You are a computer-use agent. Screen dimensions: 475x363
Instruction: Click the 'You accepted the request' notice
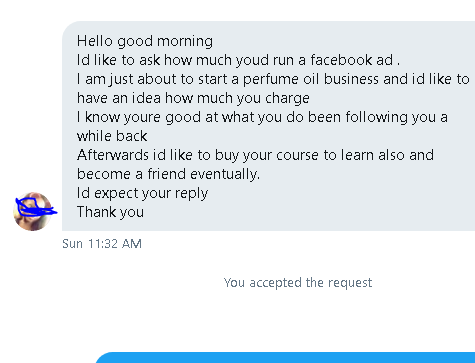point(298,283)
